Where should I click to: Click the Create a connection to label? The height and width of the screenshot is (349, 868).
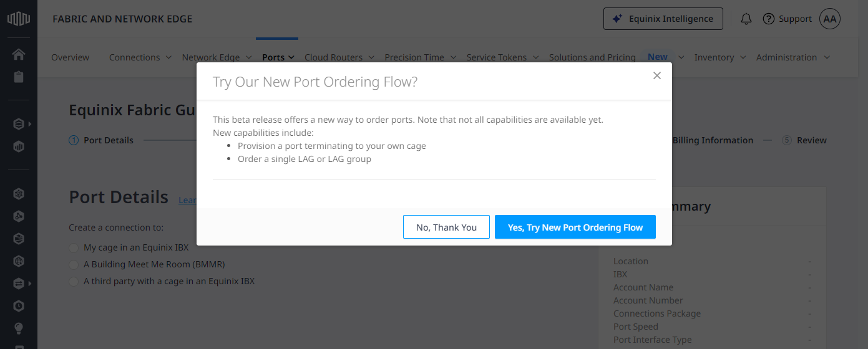click(x=116, y=227)
